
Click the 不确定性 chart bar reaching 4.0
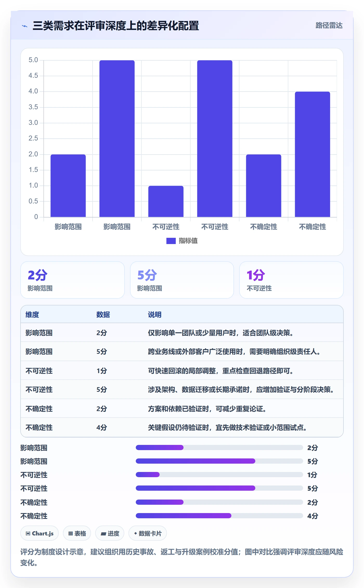click(313, 154)
